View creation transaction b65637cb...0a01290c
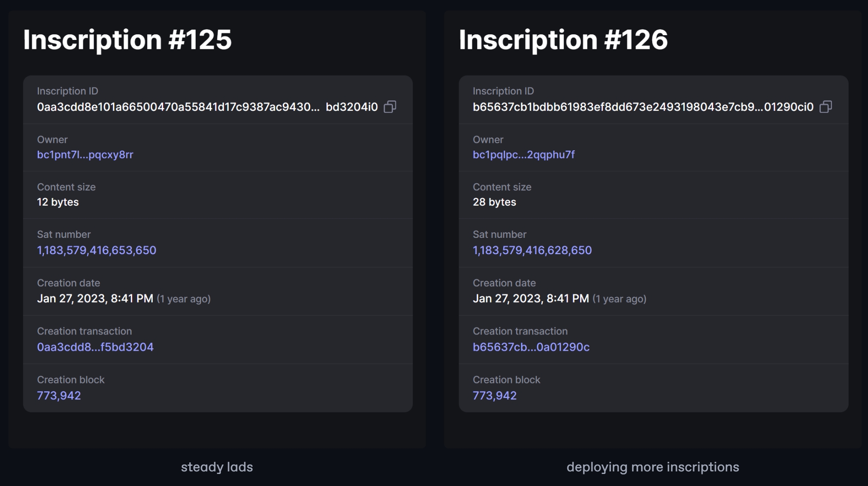The image size is (868, 486). pos(531,347)
